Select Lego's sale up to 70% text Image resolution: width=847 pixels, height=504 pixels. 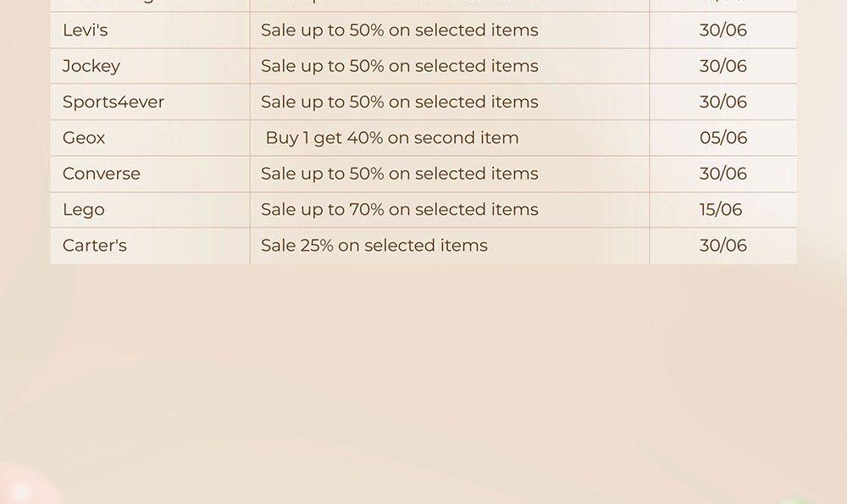[x=400, y=209]
